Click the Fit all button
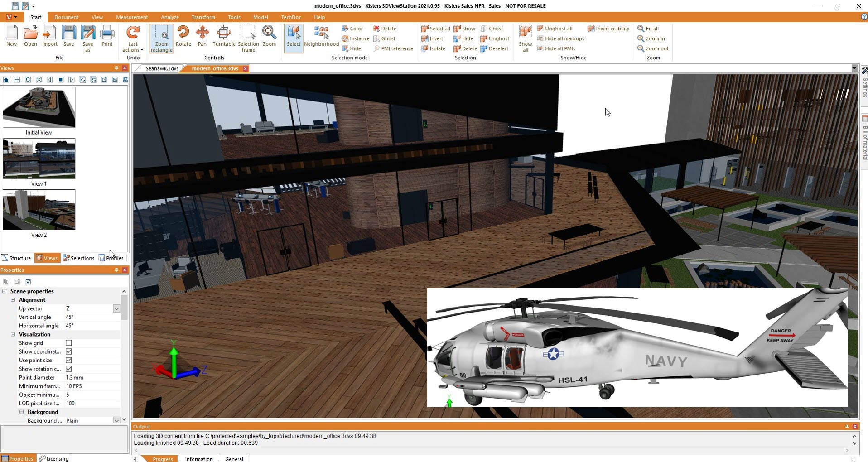868x462 pixels. [648, 29]
